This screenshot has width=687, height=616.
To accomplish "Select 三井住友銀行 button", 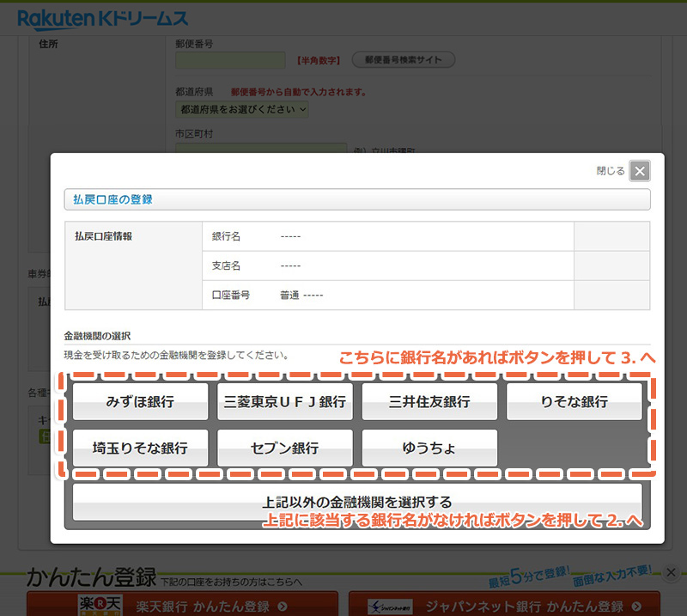I will (x=429, y=401).
